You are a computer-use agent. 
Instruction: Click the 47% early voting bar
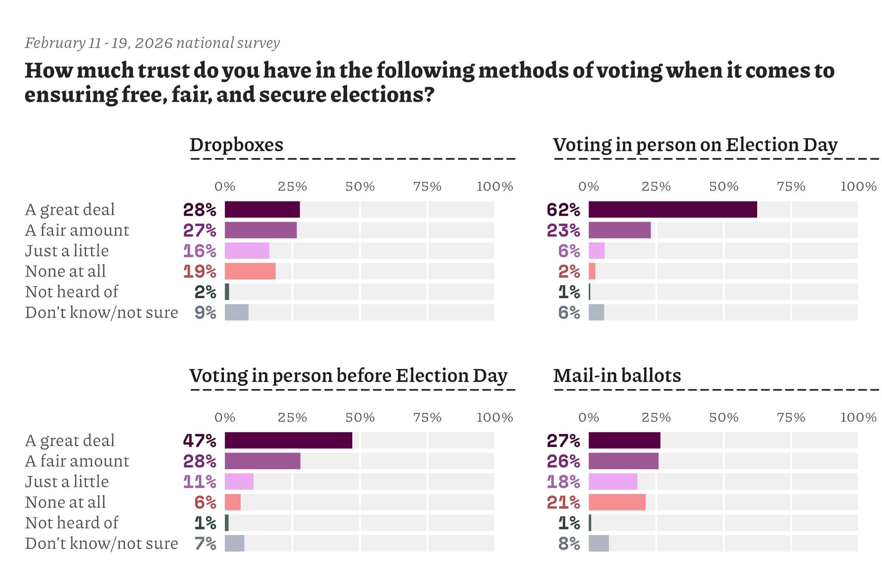coord(288,440)
